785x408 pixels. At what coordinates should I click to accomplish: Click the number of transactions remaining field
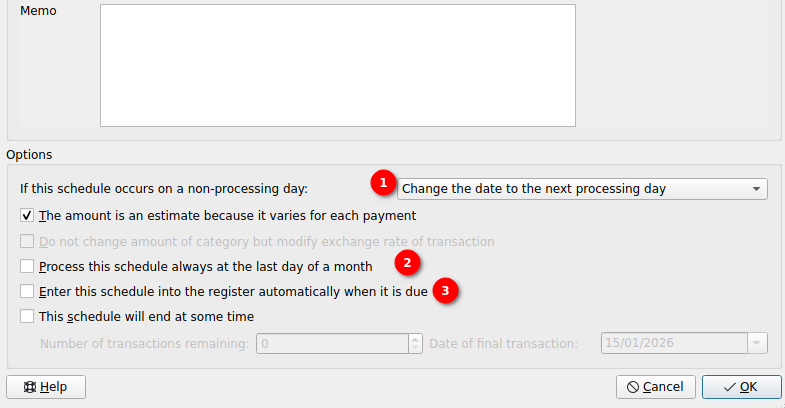click(x=332, y=343)
